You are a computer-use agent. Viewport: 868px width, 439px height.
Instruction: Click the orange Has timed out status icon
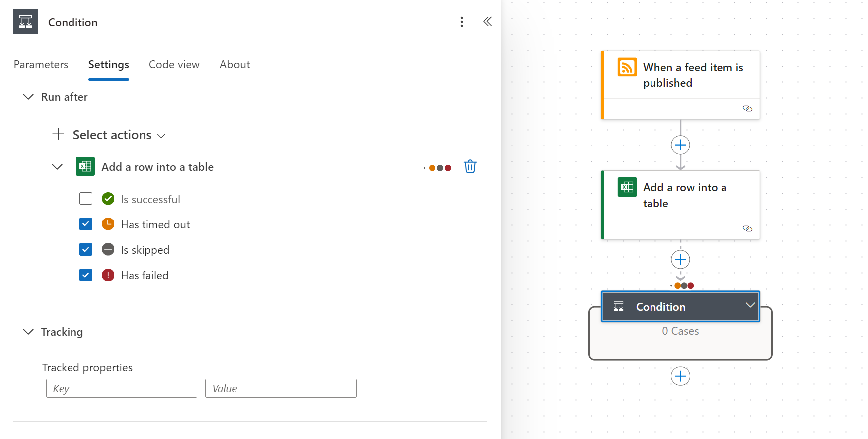[x=108, y=224]
